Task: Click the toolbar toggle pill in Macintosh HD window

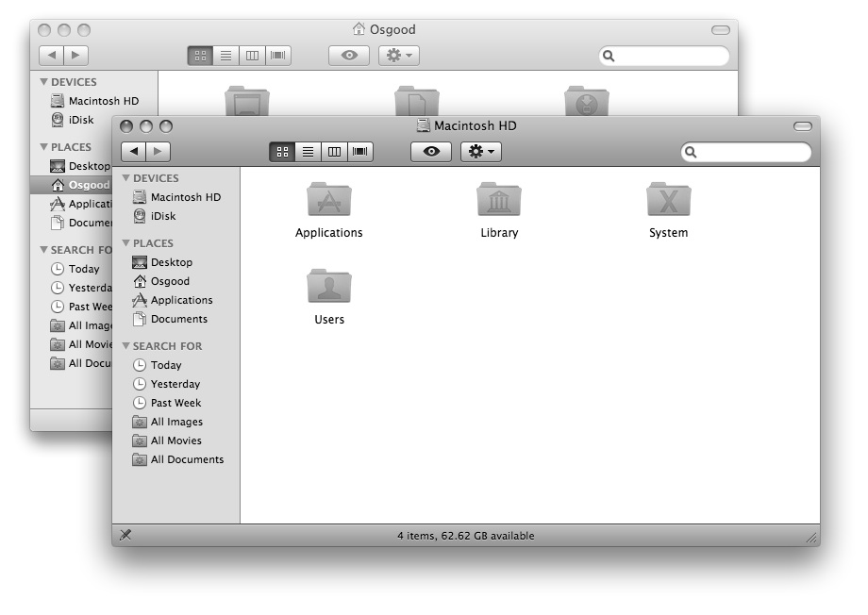Action: click(x=802, y=126)
